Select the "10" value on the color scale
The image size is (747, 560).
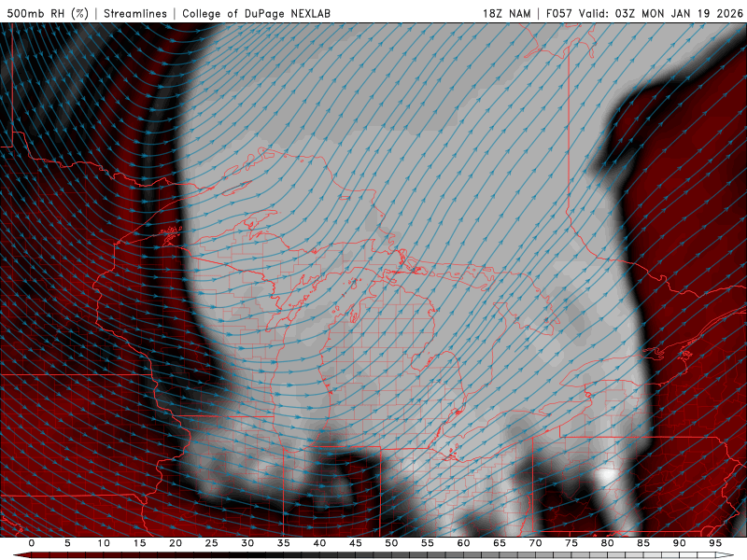click(x=104, y=543)
